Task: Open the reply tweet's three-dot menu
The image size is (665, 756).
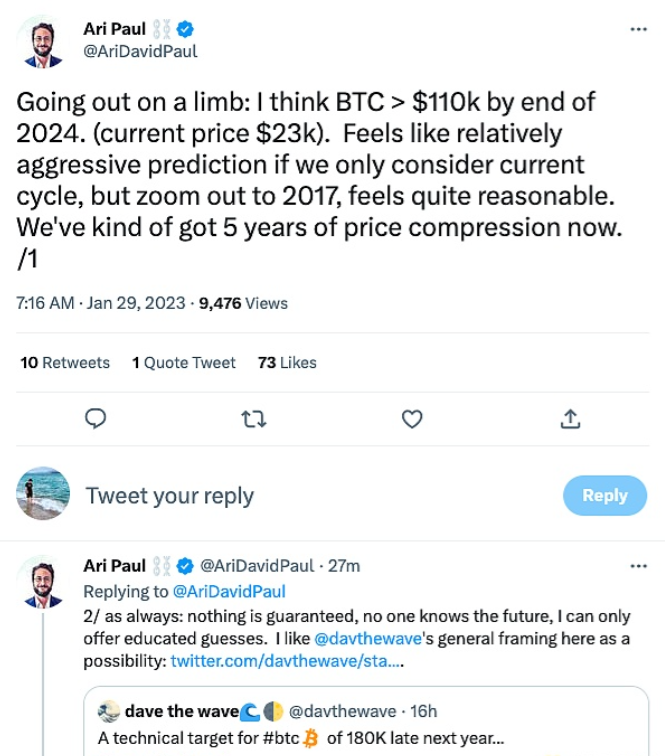Action: point(637,565)
